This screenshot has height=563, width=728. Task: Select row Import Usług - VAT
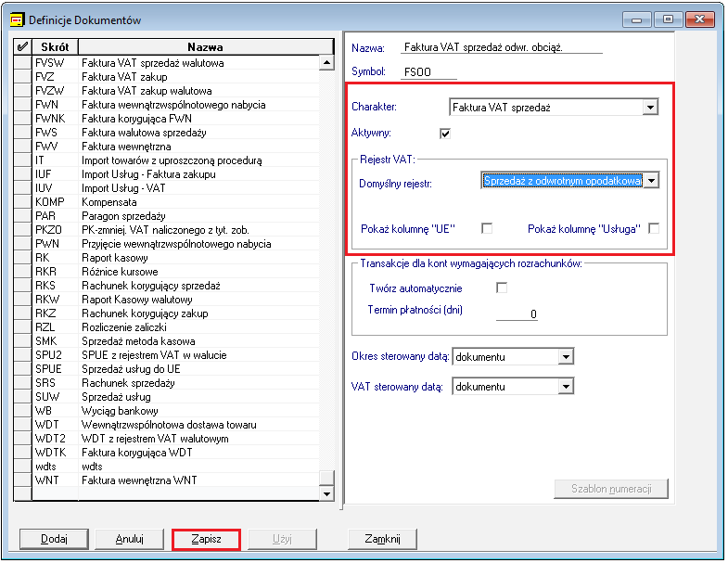pyautogui.click(x=175, y=188)
